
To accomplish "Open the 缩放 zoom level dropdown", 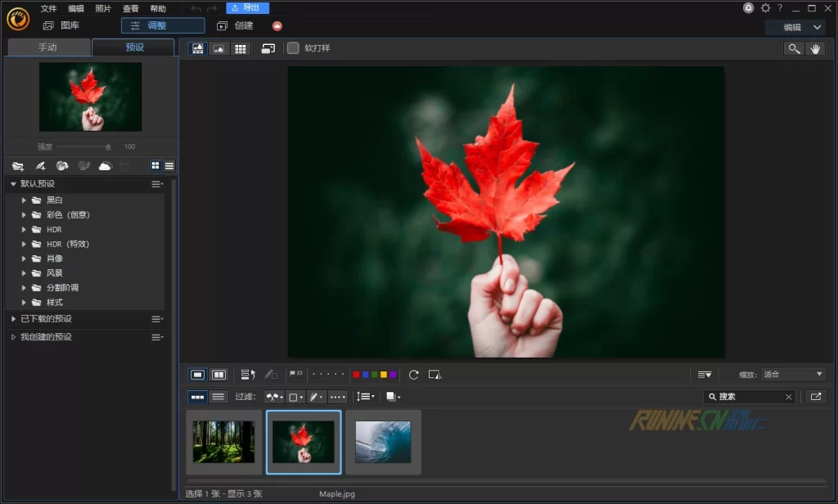I will coord(792,375).
